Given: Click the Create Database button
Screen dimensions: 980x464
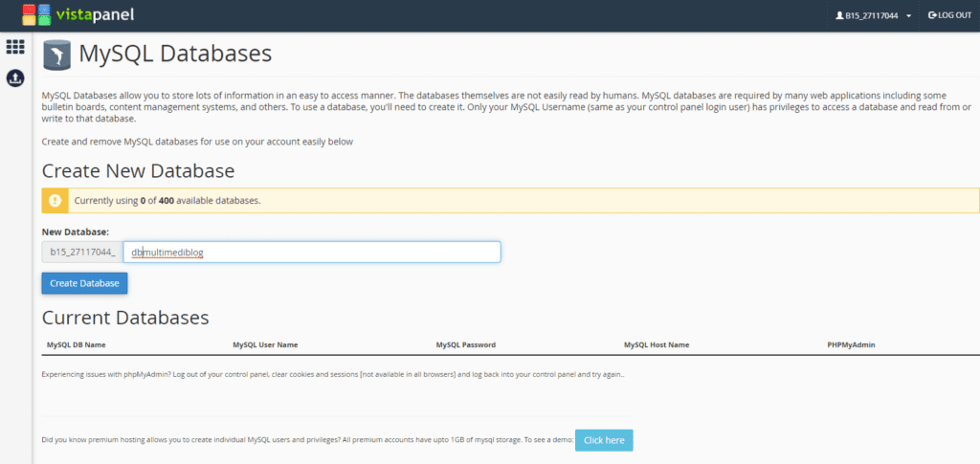Looking at the screenshot, I should pyautogui.click(x=84, y=283).
